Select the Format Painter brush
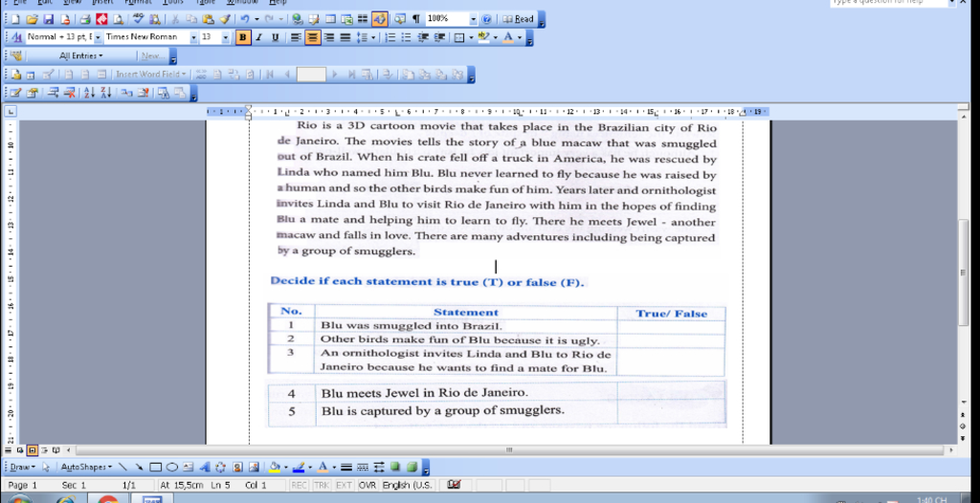This screenshot has width=980, height=503. pos(225,19)
